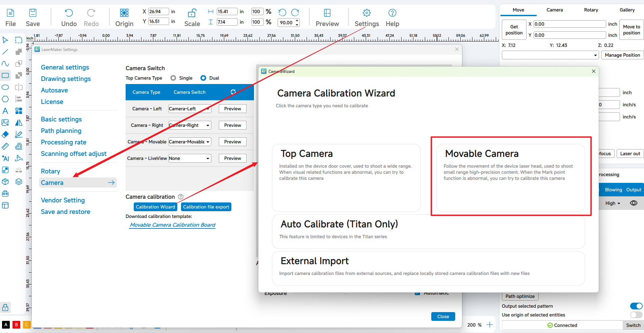This screenshot has height=333, width=644.
Task: Open Camera - Right dropdown
Action: [190, 125]
